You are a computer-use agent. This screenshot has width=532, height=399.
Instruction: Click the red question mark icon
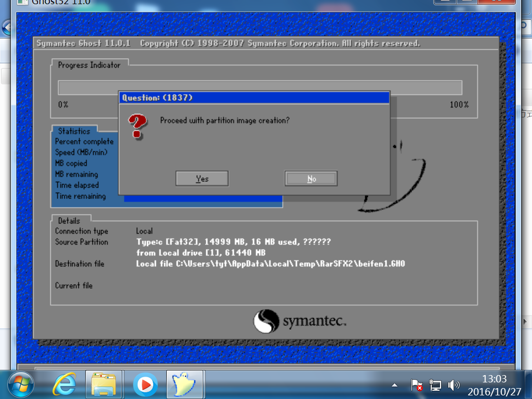pyautogui.click(x=137, y=126)
